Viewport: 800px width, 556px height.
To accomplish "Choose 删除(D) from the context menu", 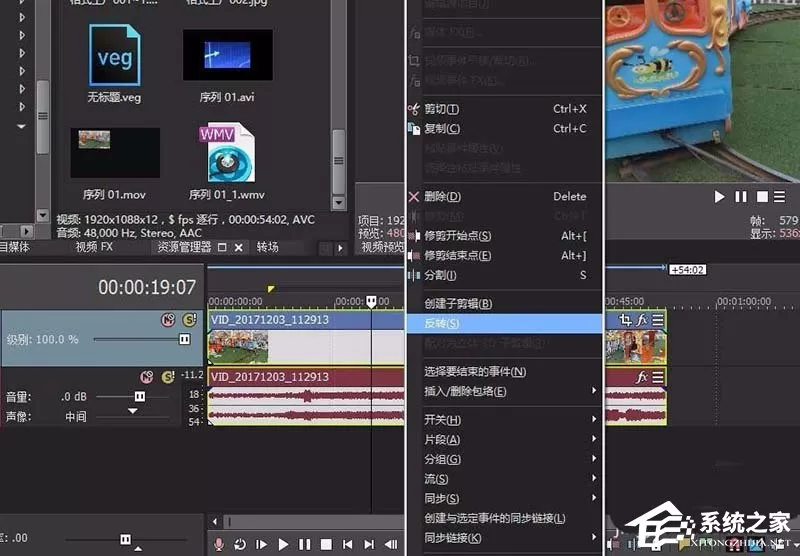I will coord(505,196).
